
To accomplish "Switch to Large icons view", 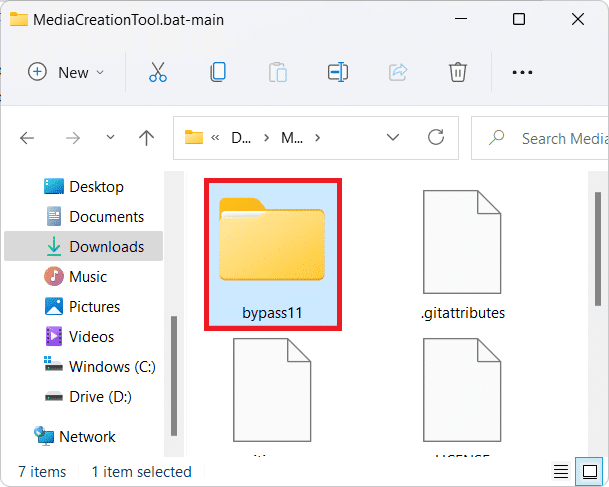I will [x=590, y=472].
